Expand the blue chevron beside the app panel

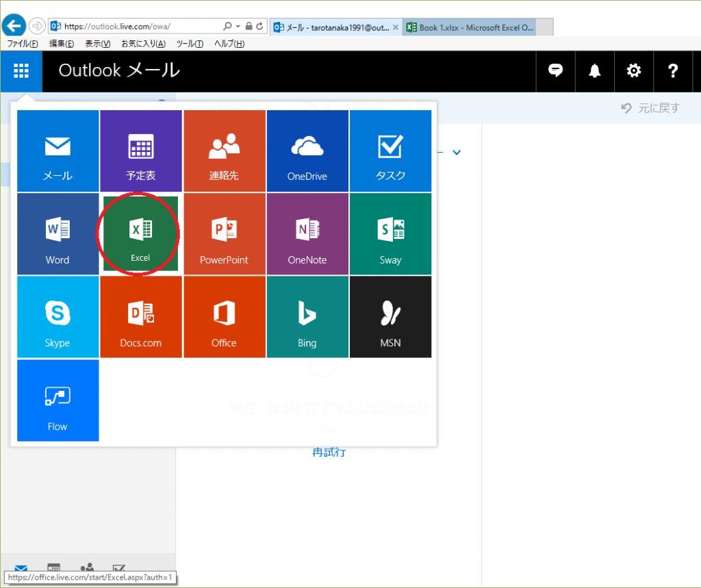[x=457, y=153]
